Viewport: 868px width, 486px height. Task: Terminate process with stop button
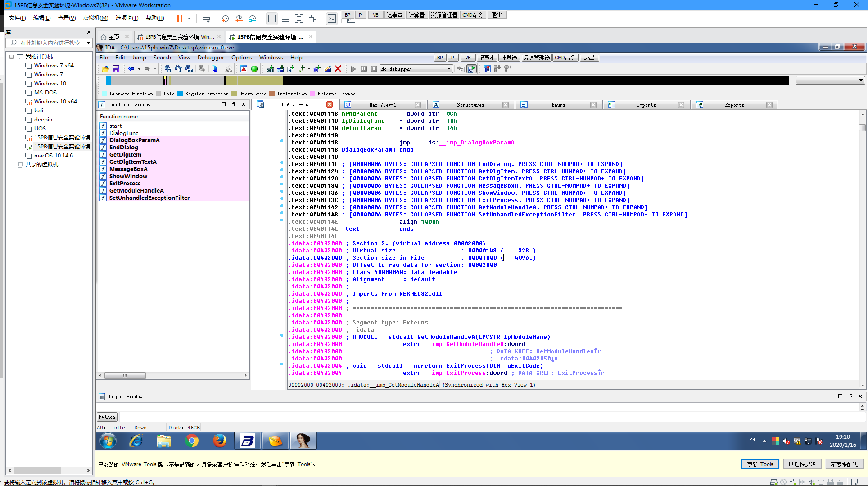pyautogui.click(x=374, y=69)
